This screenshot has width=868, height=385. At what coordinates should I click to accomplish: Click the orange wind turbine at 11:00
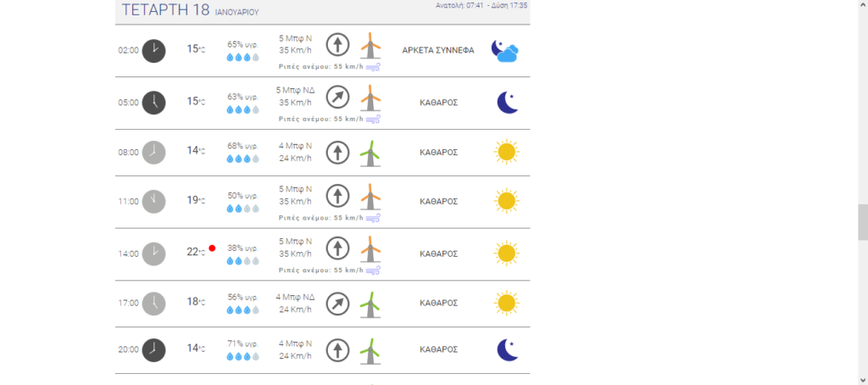(369, 197)
